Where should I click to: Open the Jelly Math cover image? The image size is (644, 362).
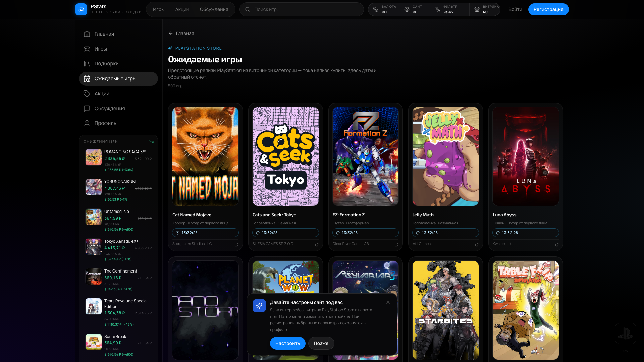point(445,156)
